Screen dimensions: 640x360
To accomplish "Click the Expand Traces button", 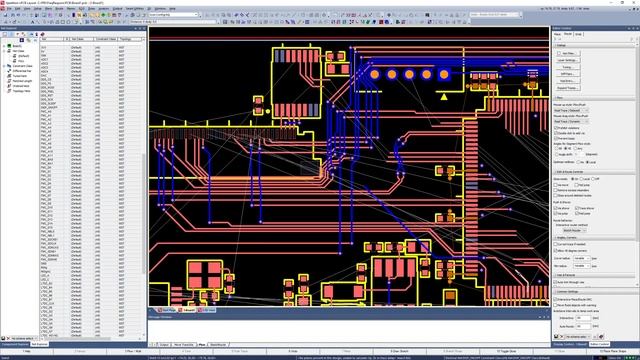I will coord(568,88).
